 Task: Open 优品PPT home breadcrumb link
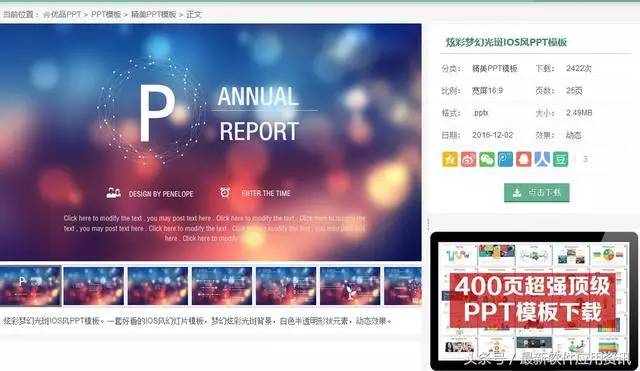coord(62,14)
